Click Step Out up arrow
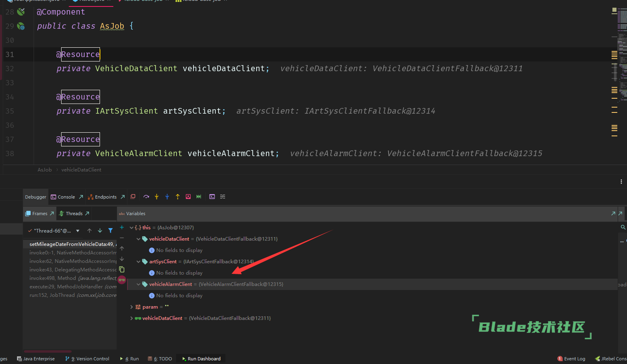This screenshot has width=627, height=364. click(178, 197)
